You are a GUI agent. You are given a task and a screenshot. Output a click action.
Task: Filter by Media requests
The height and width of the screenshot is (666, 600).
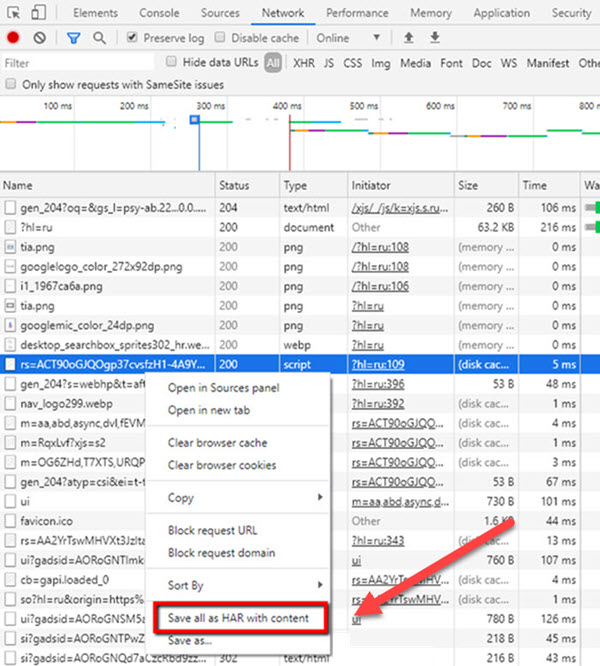(415, 63)
